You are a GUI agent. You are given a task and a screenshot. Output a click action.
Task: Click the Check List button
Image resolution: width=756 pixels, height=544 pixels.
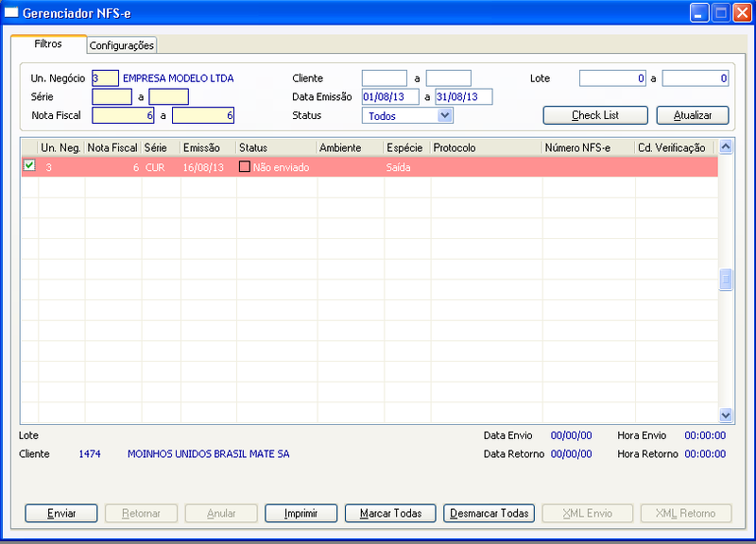(x=595, y=115)
